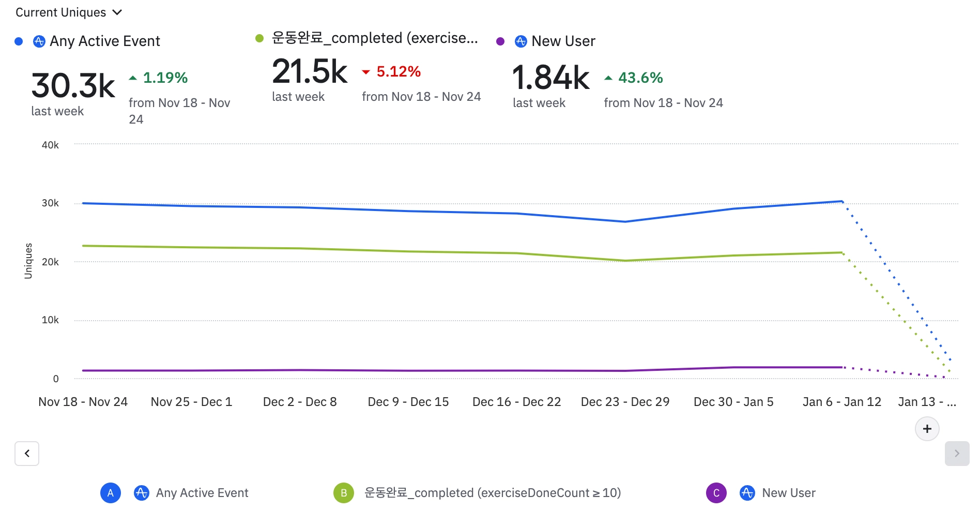
Task: Click the 1.19% increase indicator
Action: click(158, 78)
